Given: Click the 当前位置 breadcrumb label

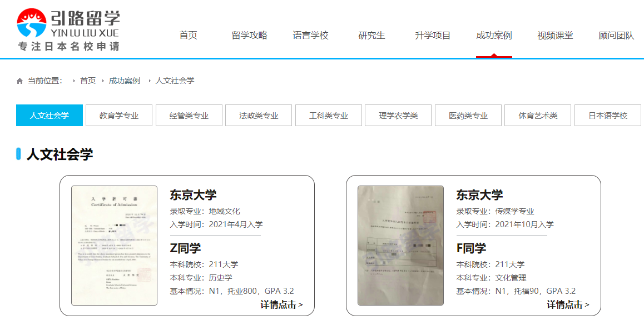Looking at the screenshot, I should tap(44, 81).
